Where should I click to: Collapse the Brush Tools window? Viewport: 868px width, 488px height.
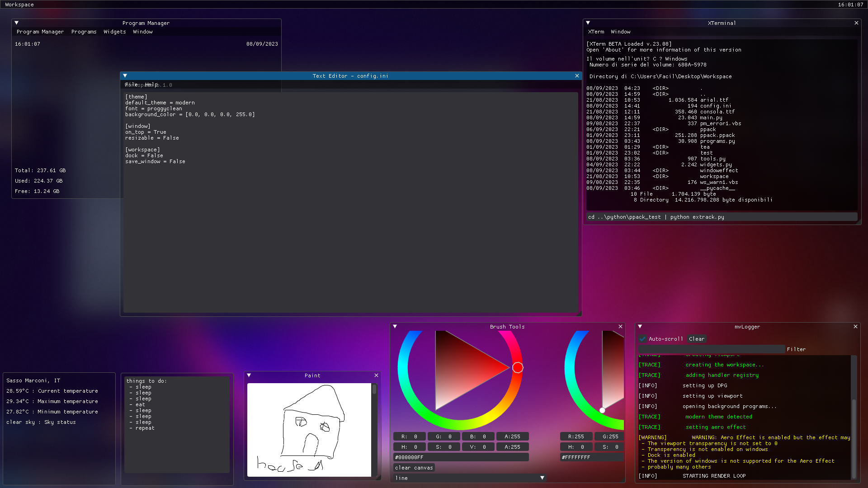(x=395, y=326)
